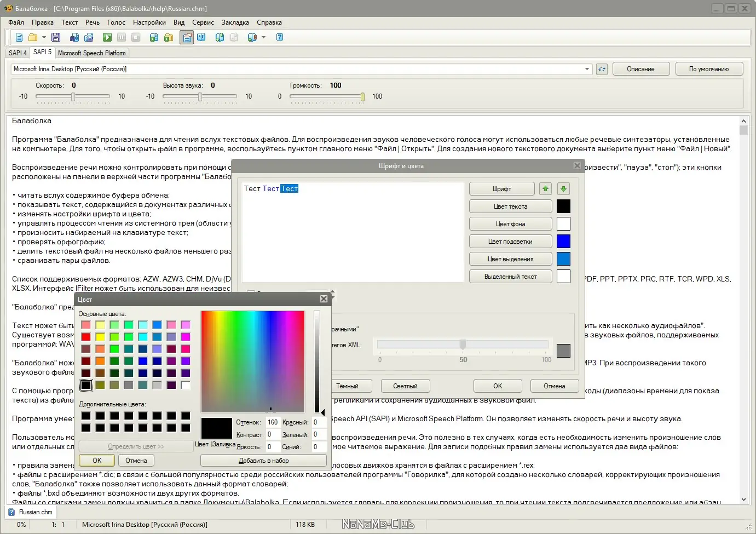Click the open file folder icon
756x534 pixels.
click(x=33, y=37)
